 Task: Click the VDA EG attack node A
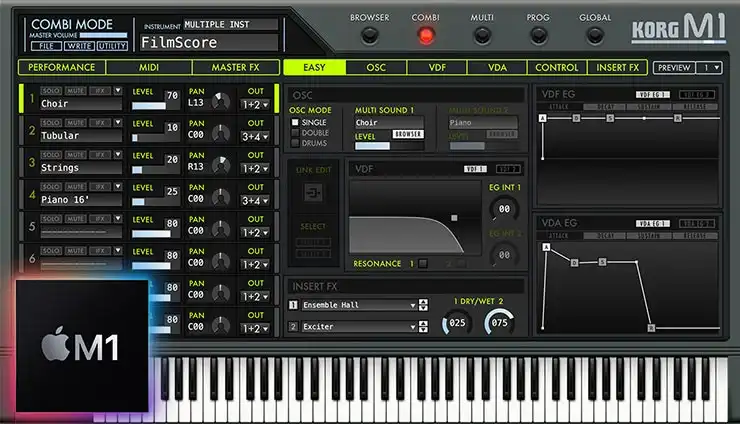pyautogui.click(x=546, y=247)
